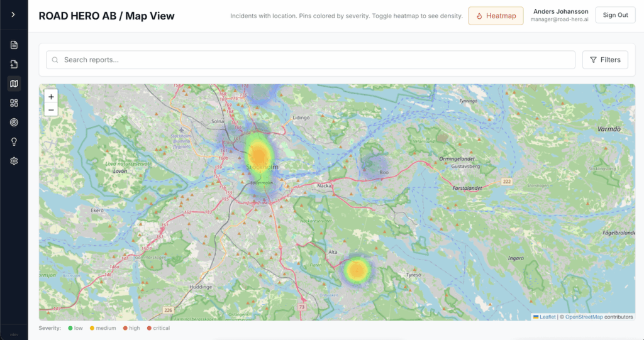Viewport: 644px width, 340px height.
Task: Open the lightbulb insights icon in sidebar
Action: point(14,141)
